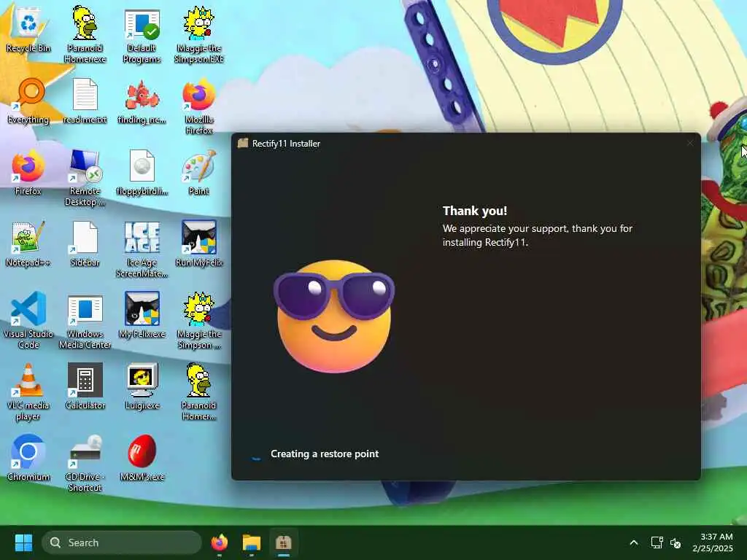Open Firefox from the taskbar
The width and height of the screenshot is (747, 560).
(219, 542)
